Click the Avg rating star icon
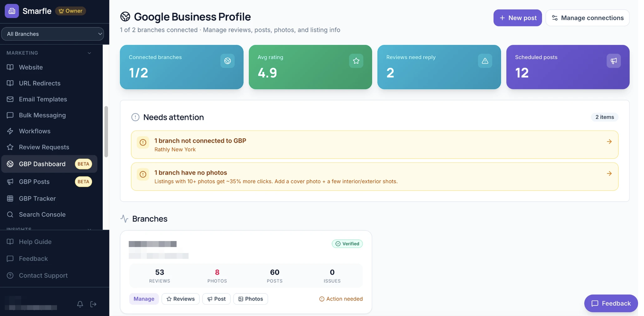The width and height of the screenshot is (644, 316). (x=356, y=61)
